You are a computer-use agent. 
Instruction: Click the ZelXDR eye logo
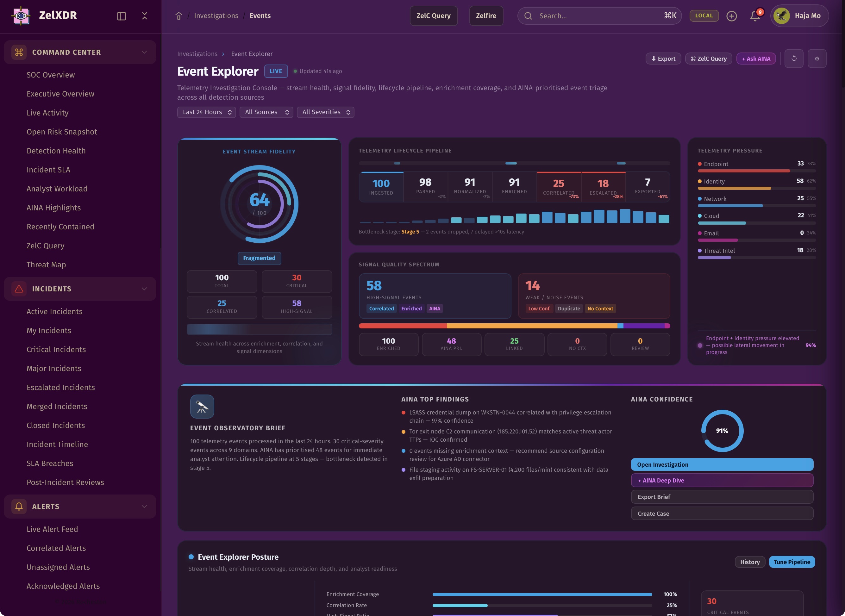(x=21, y=16)
